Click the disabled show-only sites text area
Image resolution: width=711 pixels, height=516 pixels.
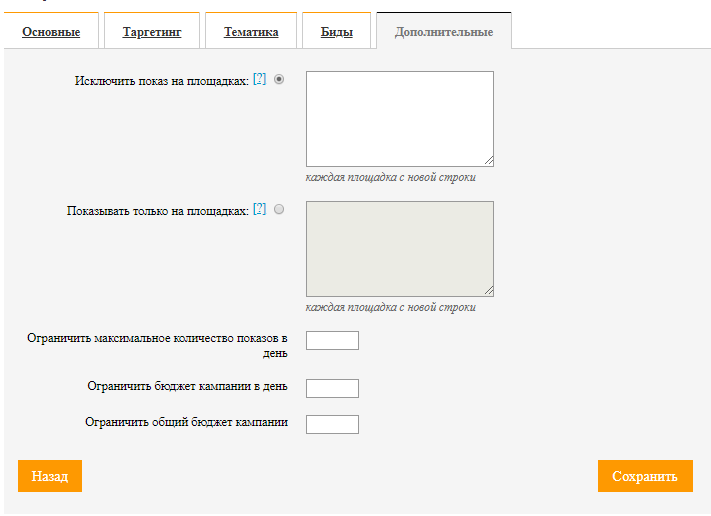400,249
